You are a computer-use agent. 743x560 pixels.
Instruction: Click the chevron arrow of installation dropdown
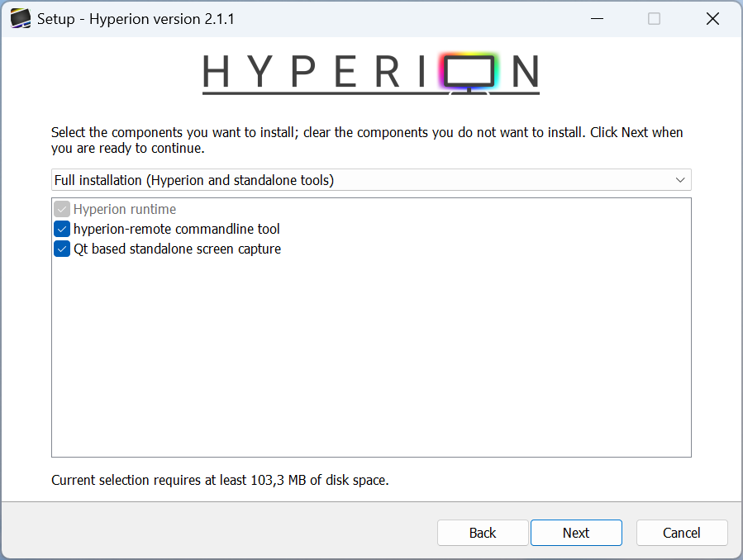click(680, 180)
